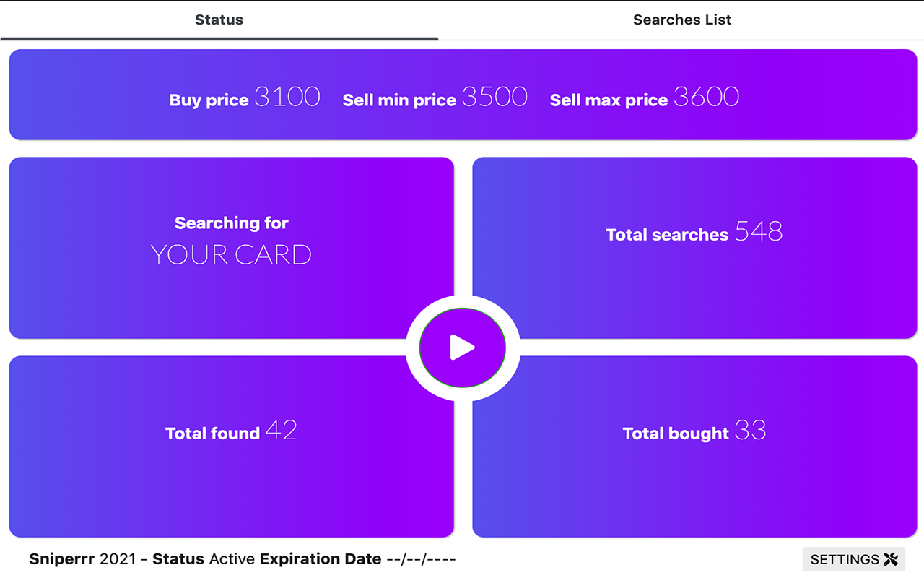
Task: Click the Total found count 42
Action: [282, 431]
